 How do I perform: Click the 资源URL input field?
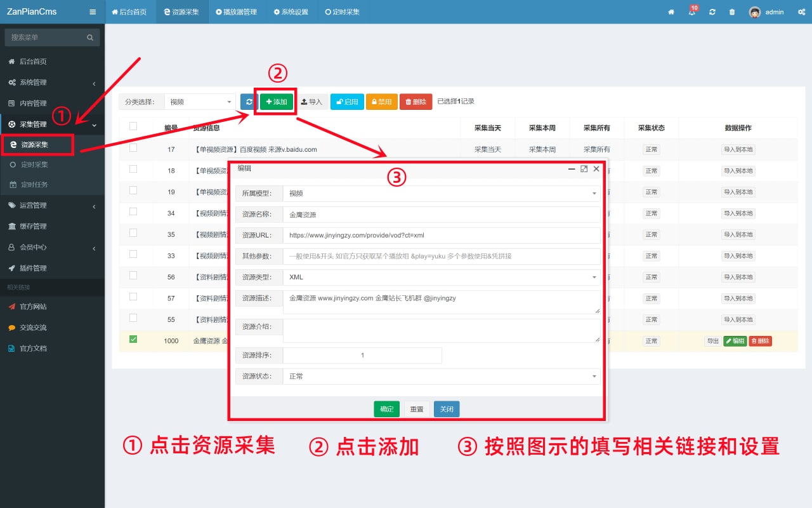(x=441, y=235)
